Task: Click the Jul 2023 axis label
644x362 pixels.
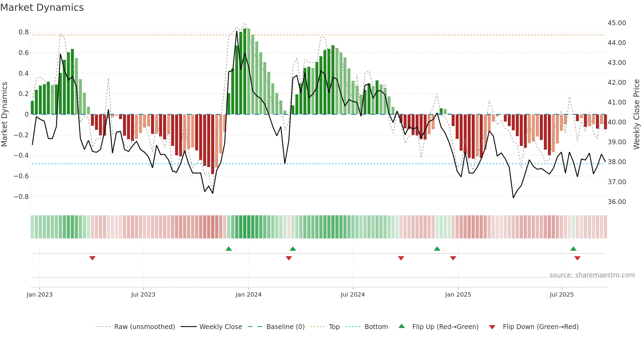Action: click(143, 294)
